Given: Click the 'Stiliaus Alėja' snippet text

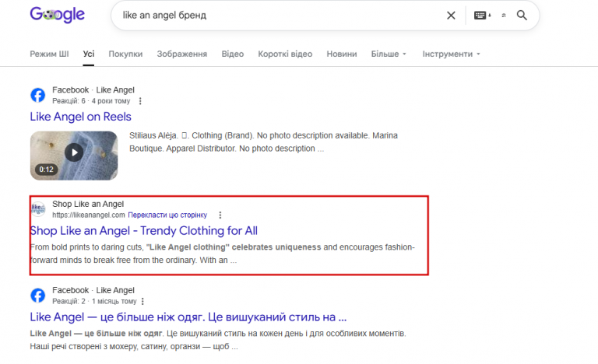Looking at the screenshot, I should [263, 142].
